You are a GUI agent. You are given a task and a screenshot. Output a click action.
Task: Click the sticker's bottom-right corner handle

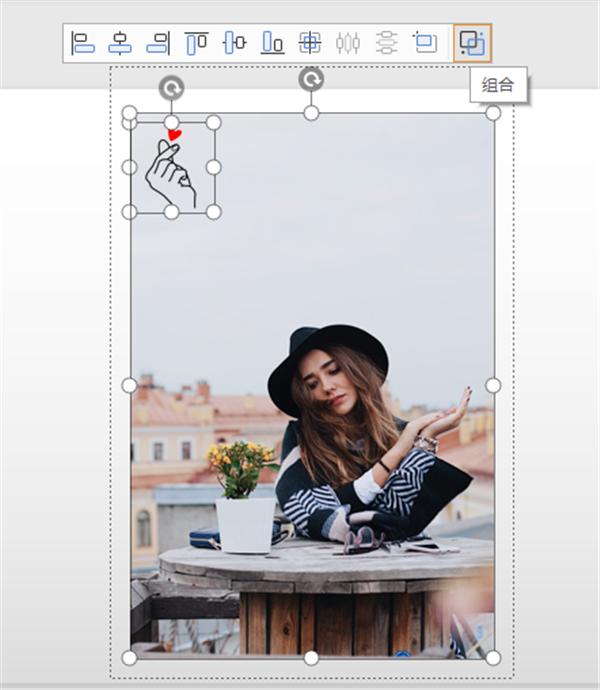click(x=213, y=212)
